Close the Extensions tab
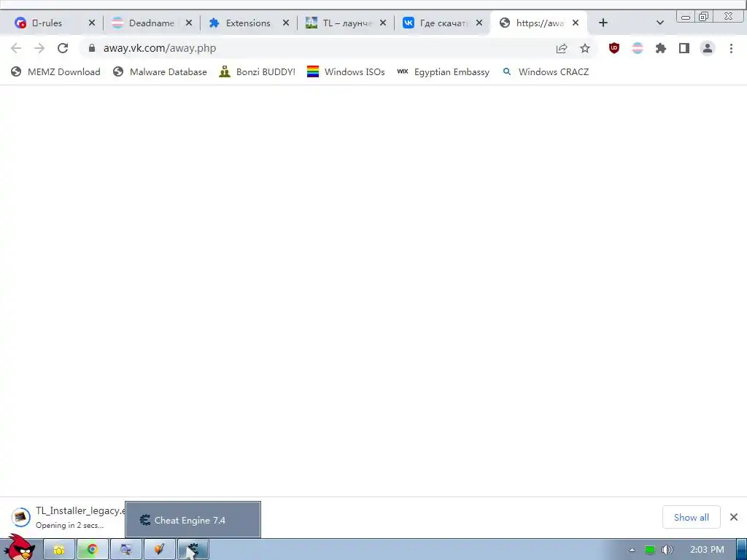747x560 pixels. [x=286, y=23]
